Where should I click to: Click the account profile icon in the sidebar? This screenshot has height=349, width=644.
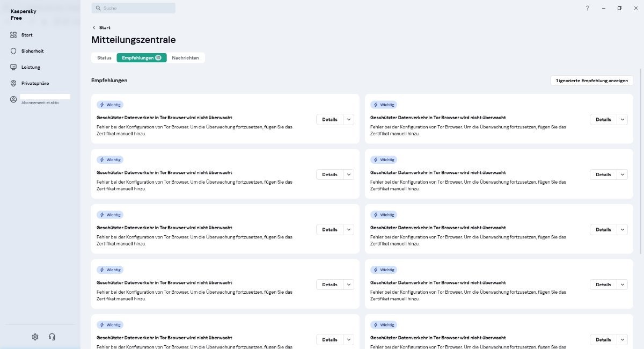click(13, 99)
